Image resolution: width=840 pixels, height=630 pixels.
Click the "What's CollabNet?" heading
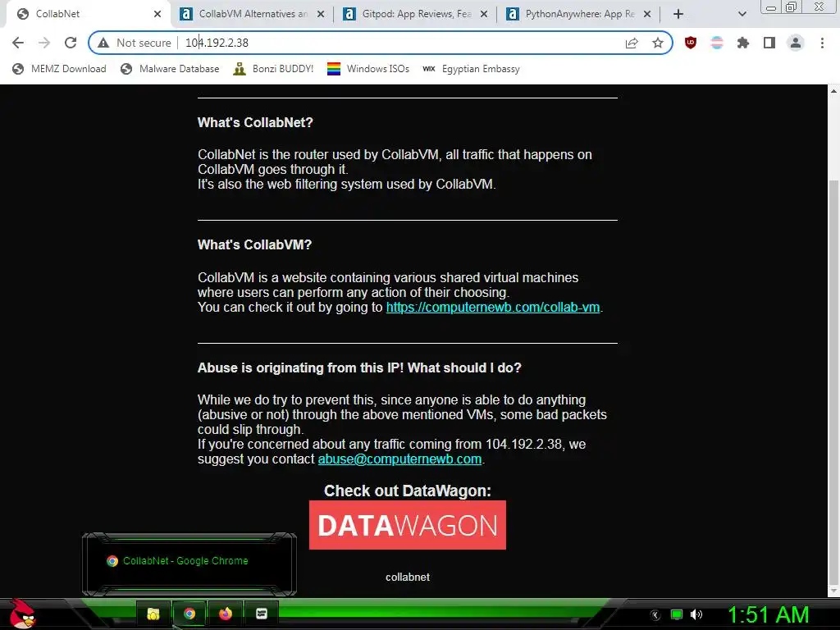(255, 123)
